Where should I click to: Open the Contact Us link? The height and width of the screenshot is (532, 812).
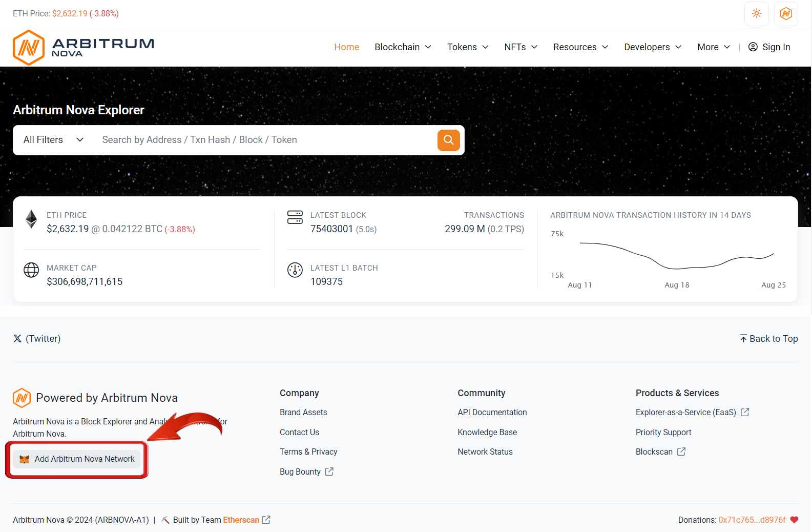pos(299,432)
